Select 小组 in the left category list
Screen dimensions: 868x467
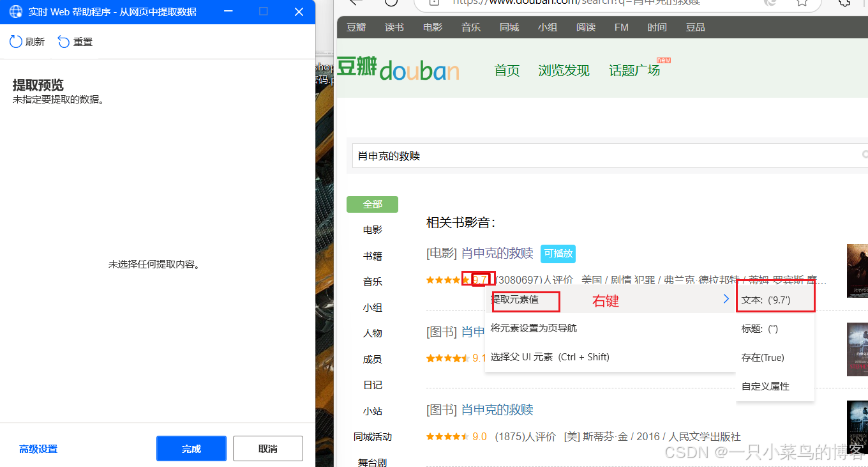point(373,307)
